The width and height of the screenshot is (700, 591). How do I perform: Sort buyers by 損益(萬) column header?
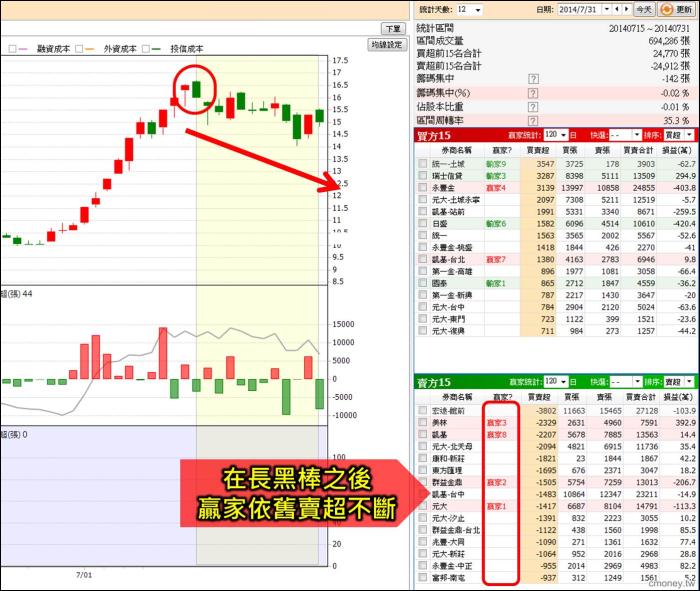tap(677, 150)
